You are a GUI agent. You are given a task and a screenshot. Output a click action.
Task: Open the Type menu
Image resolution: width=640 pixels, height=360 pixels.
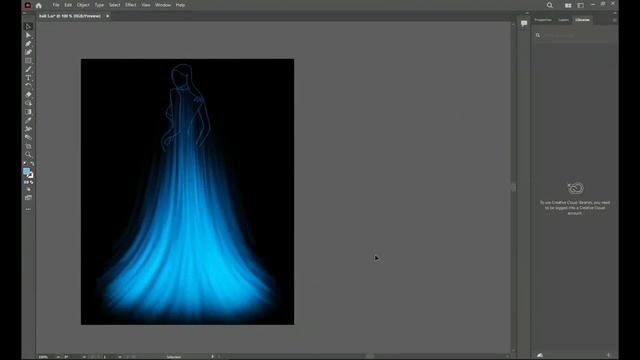coord(99,5)
